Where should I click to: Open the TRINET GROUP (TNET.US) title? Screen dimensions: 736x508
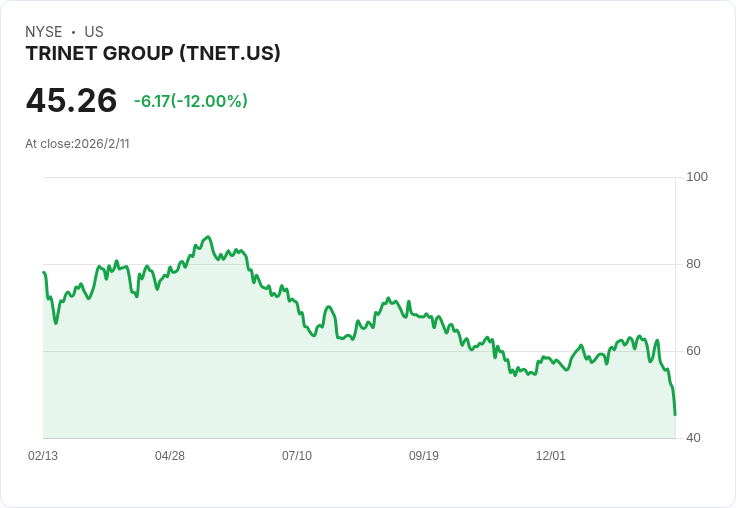[153, 53]
